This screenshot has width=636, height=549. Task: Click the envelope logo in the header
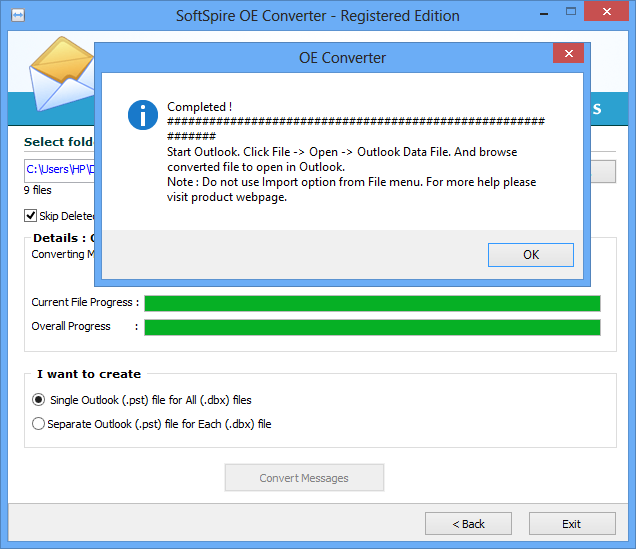point(62,74)
